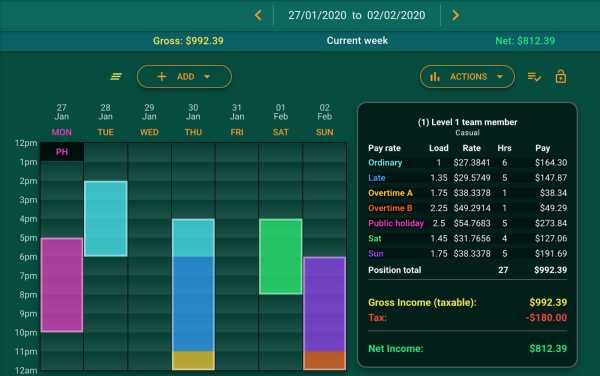600x376 pixels.
Task: Click the Sat pay rate row
Action: pos(467,239)
